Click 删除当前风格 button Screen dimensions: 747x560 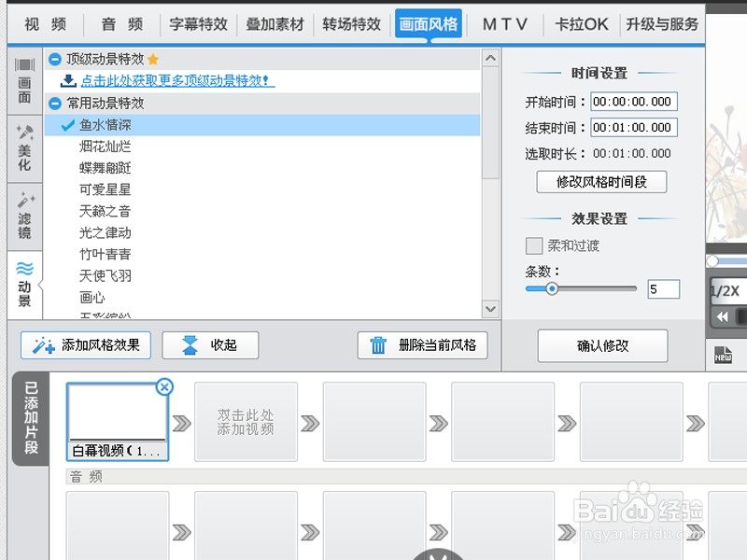(x=422, y=345)
